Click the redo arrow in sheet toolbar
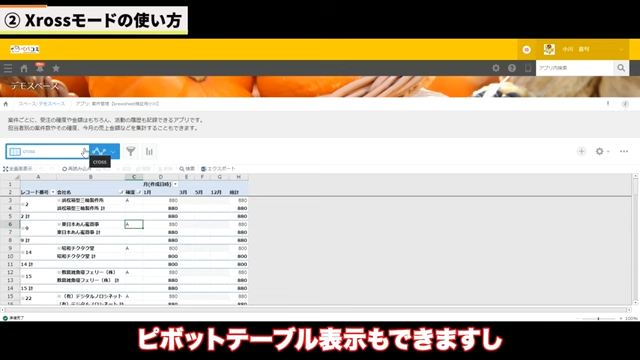 tap(52, 169)
